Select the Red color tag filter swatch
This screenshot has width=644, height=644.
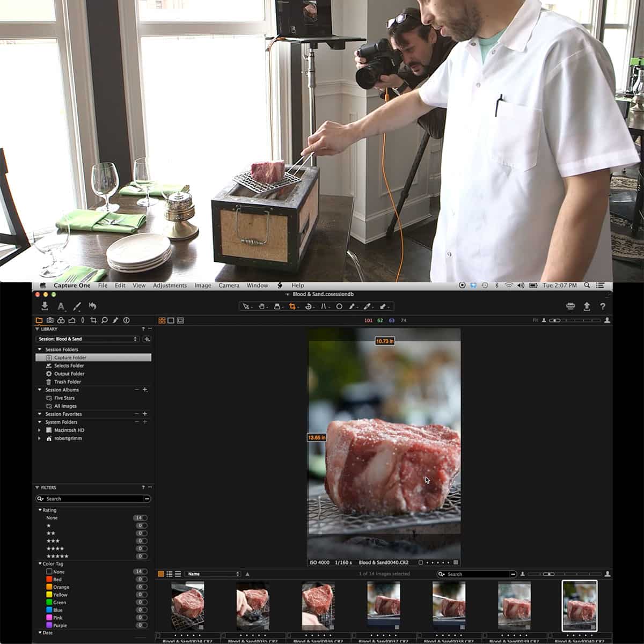pos(48,579)
